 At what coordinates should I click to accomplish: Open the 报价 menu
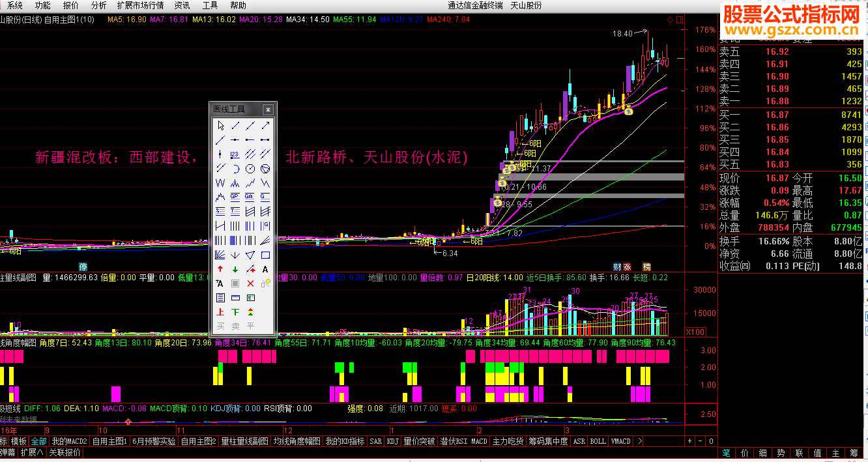click(70, 5)
